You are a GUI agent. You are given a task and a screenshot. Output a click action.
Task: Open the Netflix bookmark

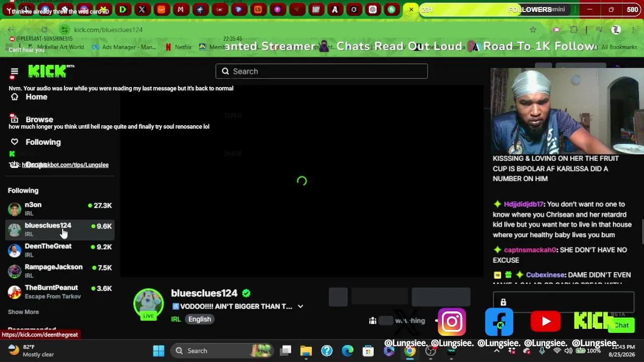click(x=178, y=47)
